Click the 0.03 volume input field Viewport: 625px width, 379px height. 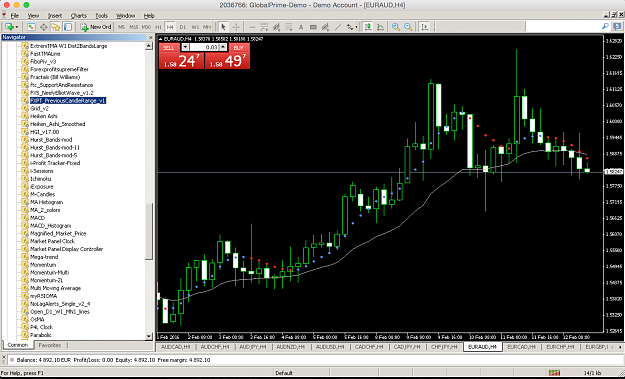click(204, 47)
